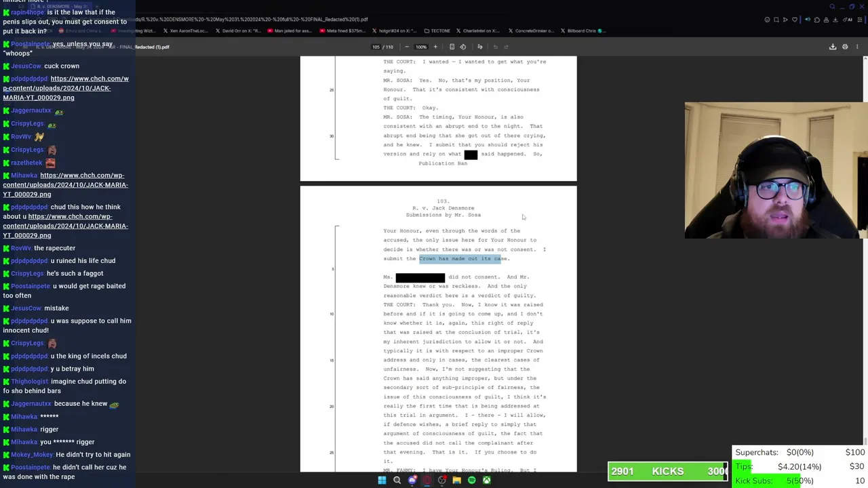Click the streamer webcam overlay
This screenshot has width=868, height=488.
point(776,170)
